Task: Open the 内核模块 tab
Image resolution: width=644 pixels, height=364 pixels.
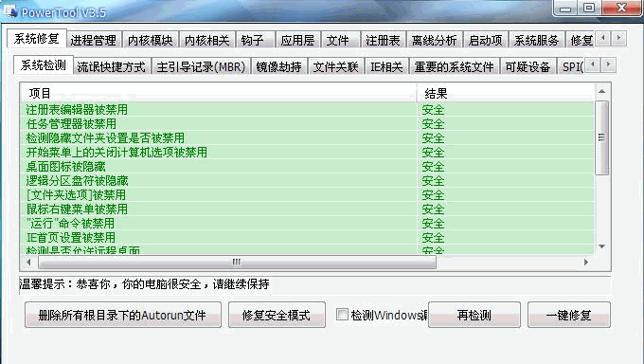Action: point(151,41)
